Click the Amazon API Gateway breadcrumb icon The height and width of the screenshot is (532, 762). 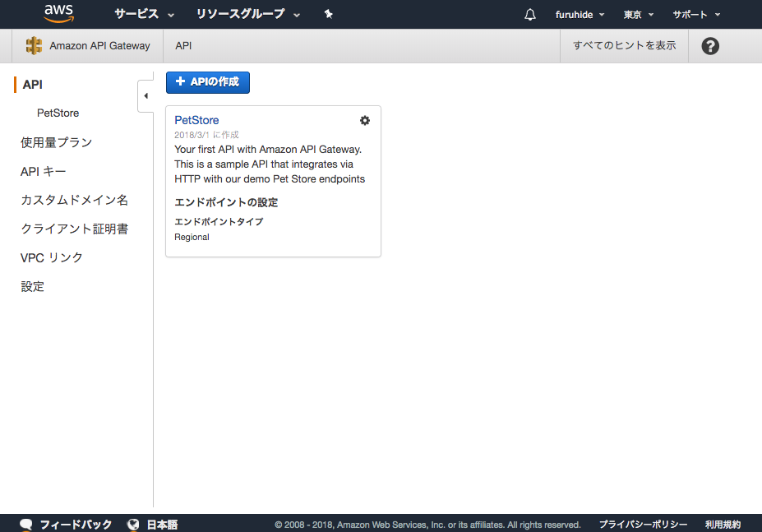click(x=34, y=45)
